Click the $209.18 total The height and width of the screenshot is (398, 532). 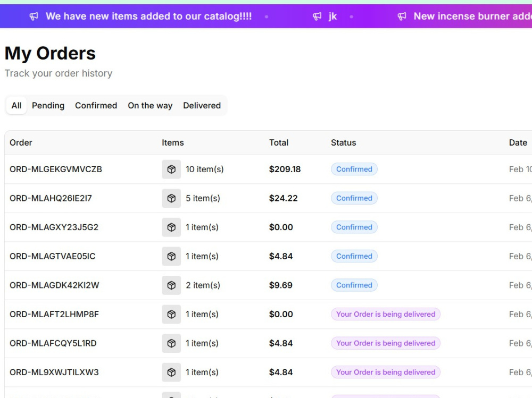[285, 169]
